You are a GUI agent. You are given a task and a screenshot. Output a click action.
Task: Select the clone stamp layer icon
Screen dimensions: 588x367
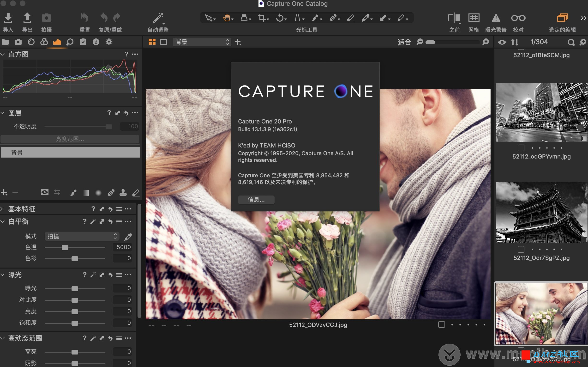(x=123, y=193)
